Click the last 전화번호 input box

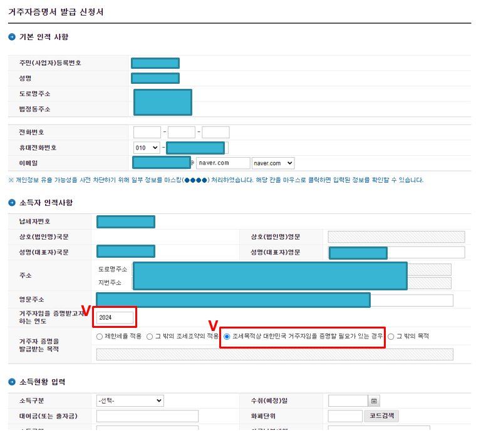pos(215,132)
